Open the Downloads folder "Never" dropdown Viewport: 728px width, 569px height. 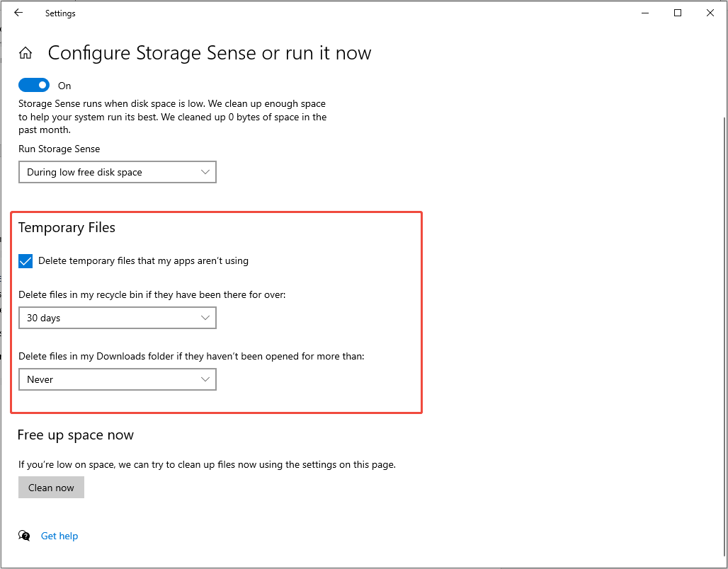click(118, 380)
